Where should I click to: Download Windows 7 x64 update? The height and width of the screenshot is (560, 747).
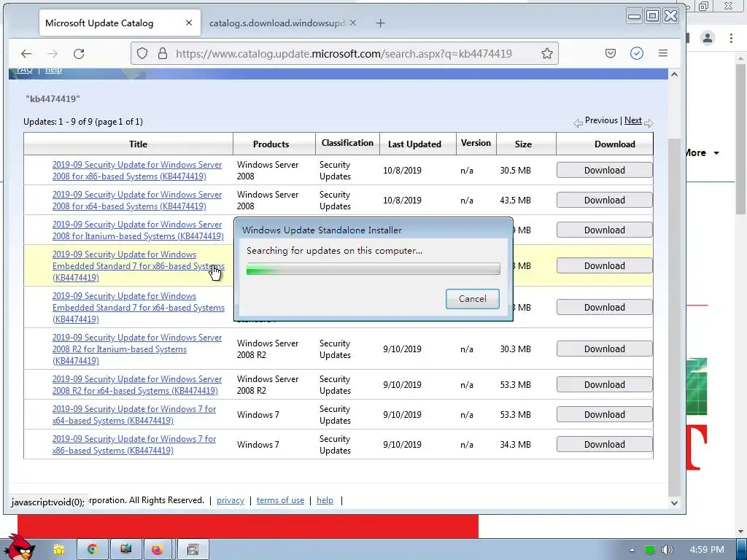coord(605,414)
